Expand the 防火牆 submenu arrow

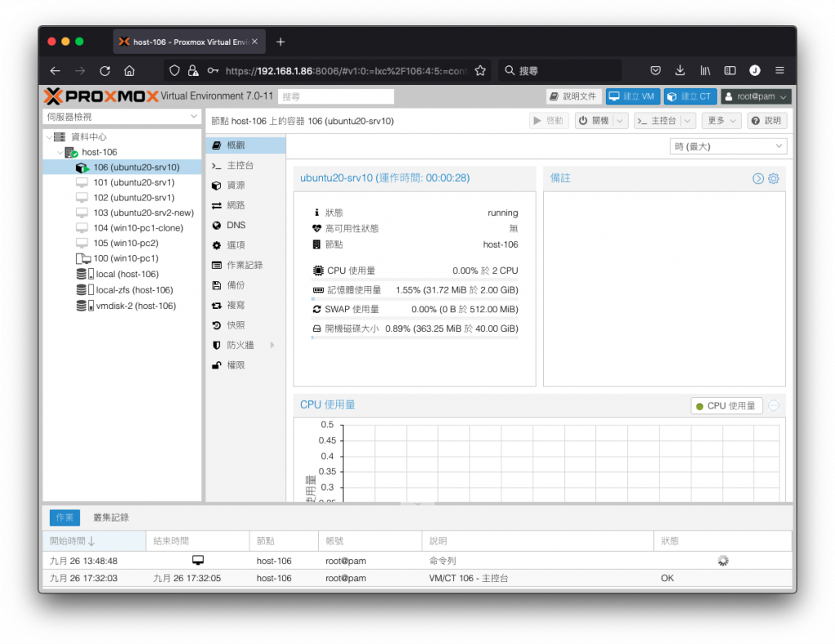click(272, 345)
